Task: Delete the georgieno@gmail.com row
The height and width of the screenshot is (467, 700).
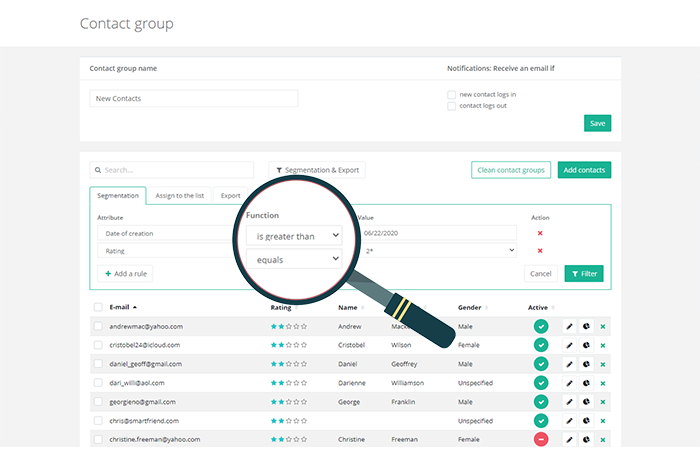Action: (603, 402)
